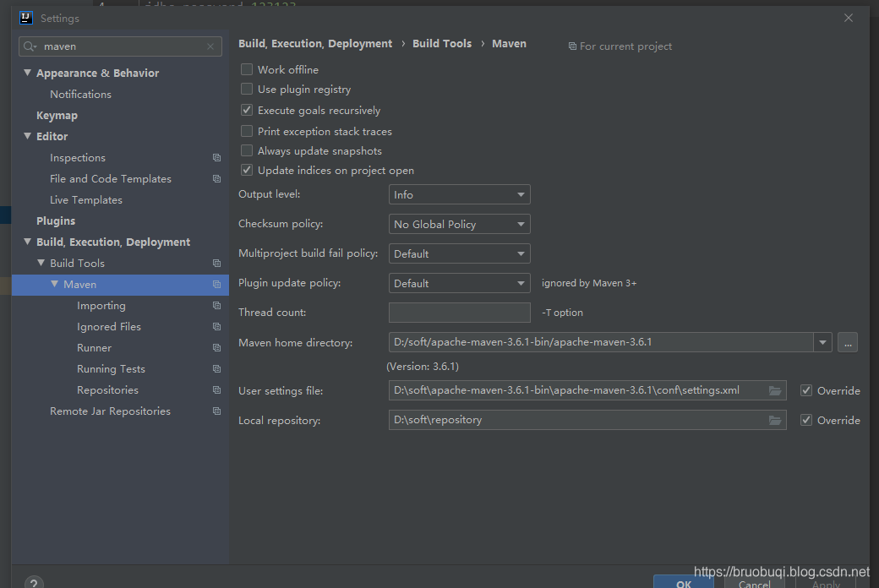The image size is (879, 588).
Task: Click the Cancel button
Action: click(x=755, y=584)
